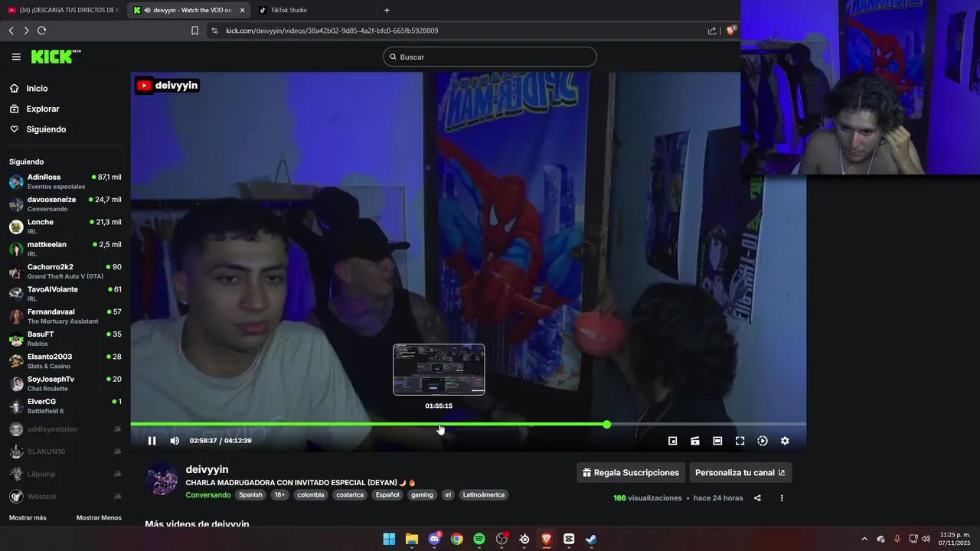Close the deivyyin VOD browser tab
980x551 pixels.
click(242, 10)
